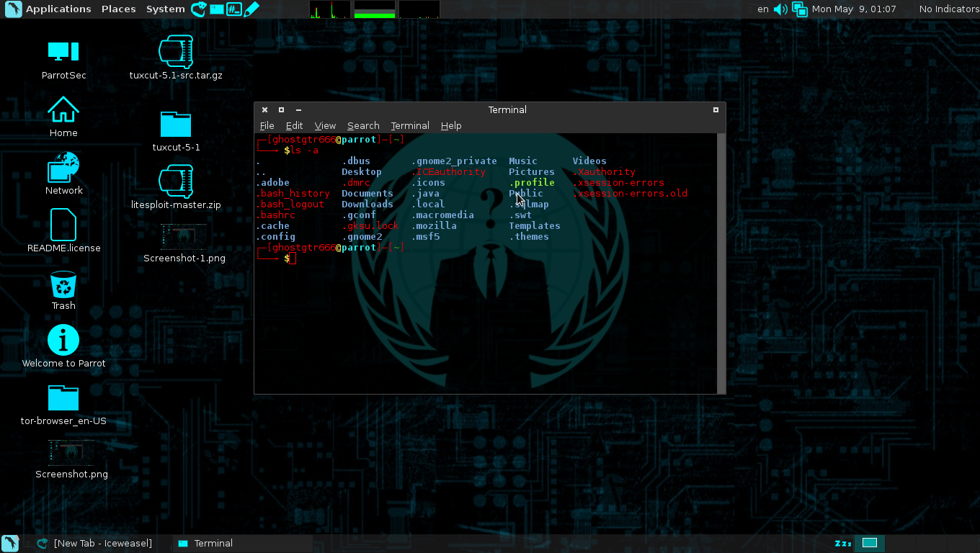Image resolution: width=980 pixels, height=553 pixels.
Task: Click the pencil editor launcher in panel
Action: [x=251, y=9]
